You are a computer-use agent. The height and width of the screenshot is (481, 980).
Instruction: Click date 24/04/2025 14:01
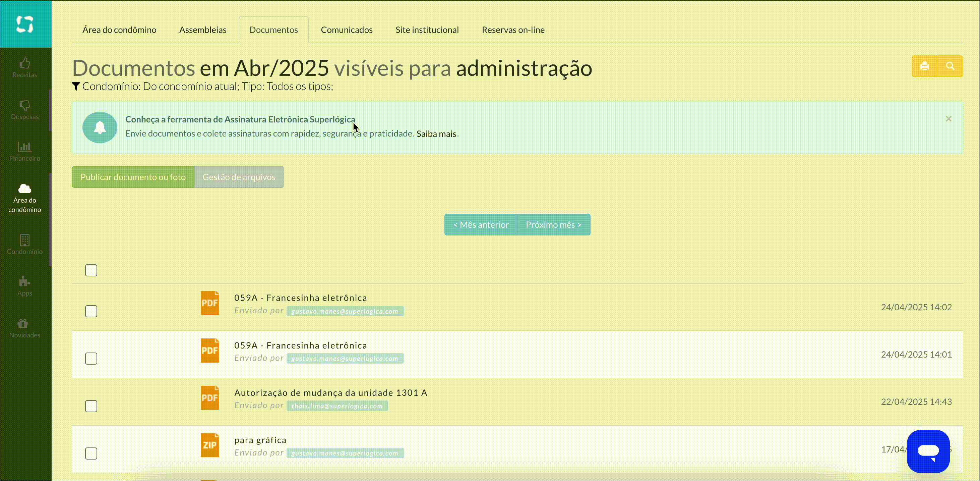[916, 355]
